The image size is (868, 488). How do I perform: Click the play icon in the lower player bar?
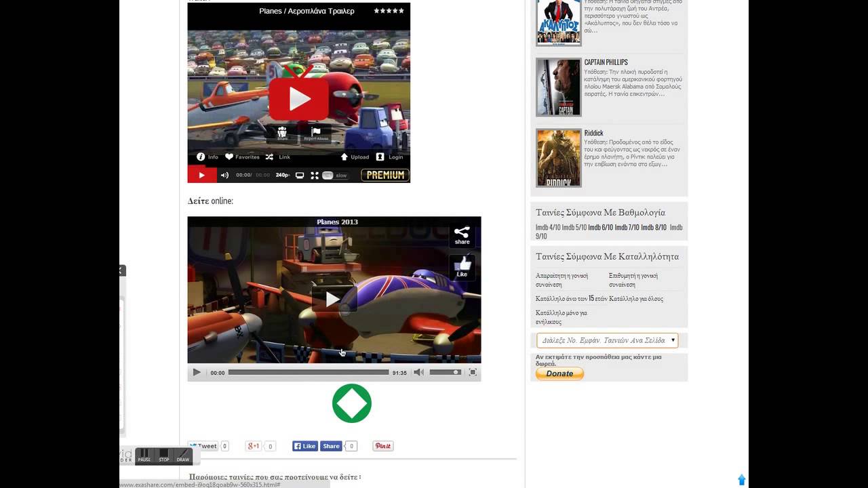click(197, 372)
